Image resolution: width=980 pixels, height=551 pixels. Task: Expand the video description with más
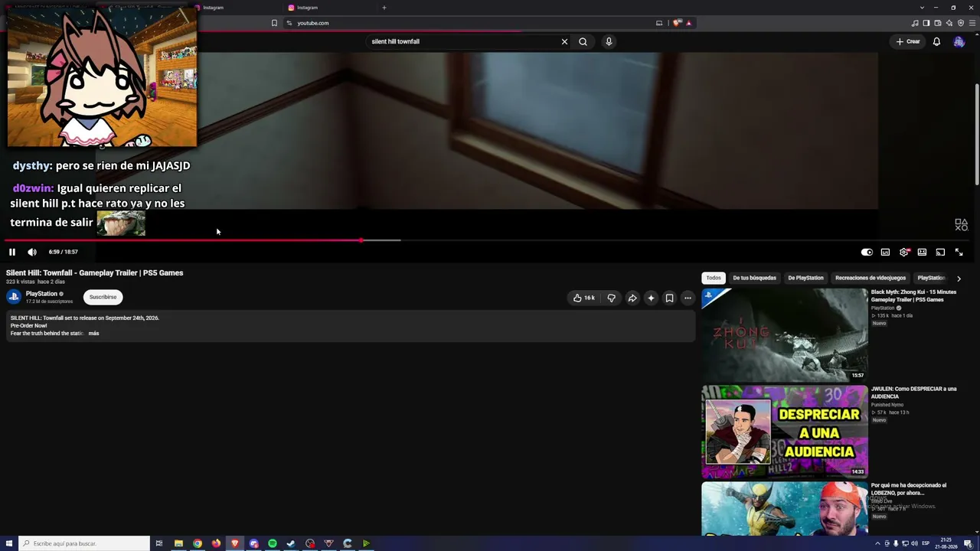[x=93, y=334]
